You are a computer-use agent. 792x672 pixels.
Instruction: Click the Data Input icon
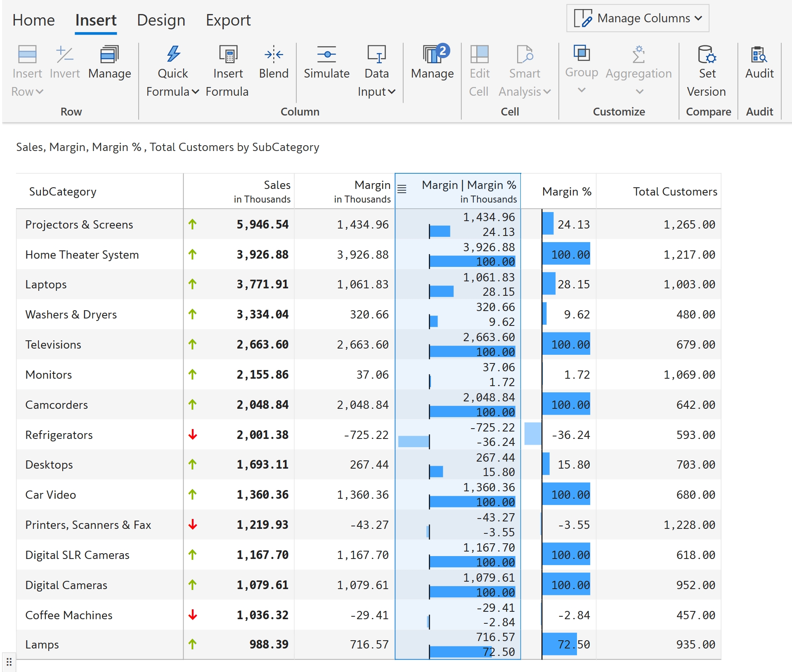(376, 54)
